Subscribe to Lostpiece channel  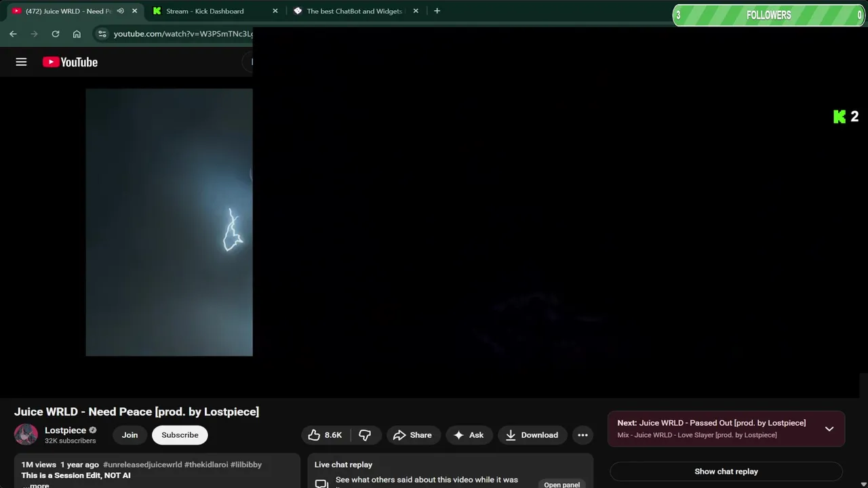pyautogui.click(x=180, y=435)
